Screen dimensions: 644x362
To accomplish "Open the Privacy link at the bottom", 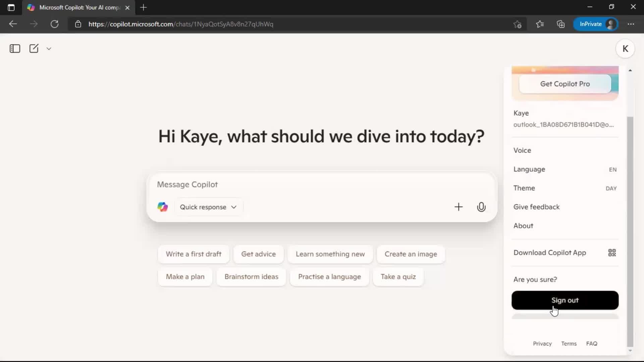I will (542, 344).
